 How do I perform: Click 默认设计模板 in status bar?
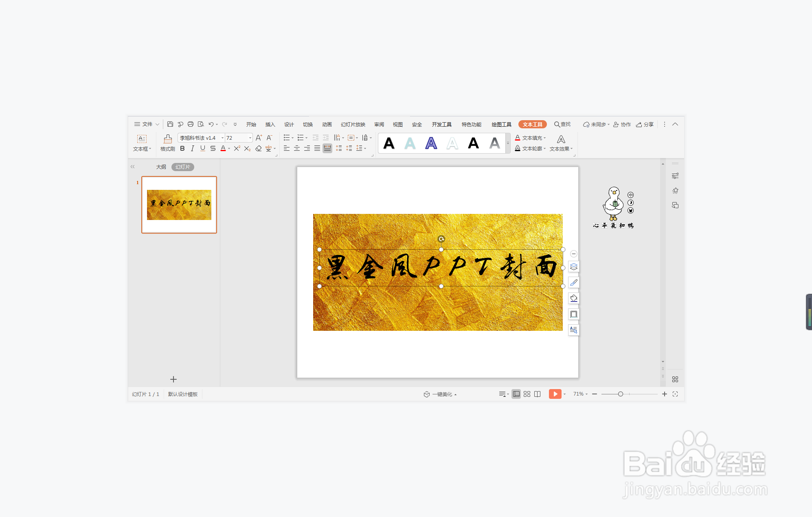pos(182,394)
